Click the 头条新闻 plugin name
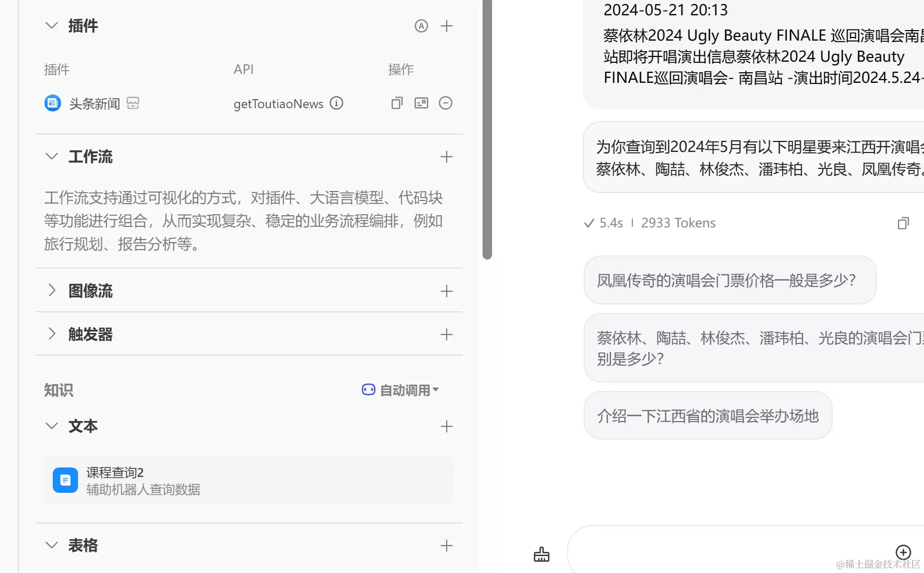 tap(95, 104)
